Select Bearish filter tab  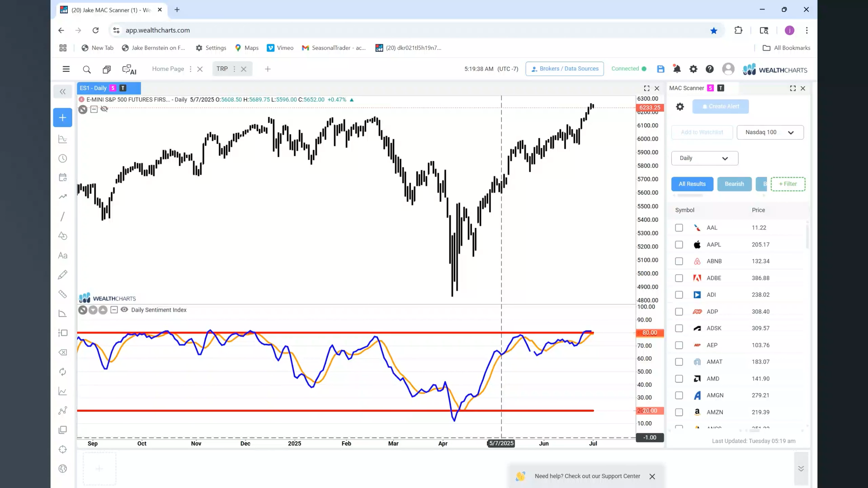pos(734,184)
